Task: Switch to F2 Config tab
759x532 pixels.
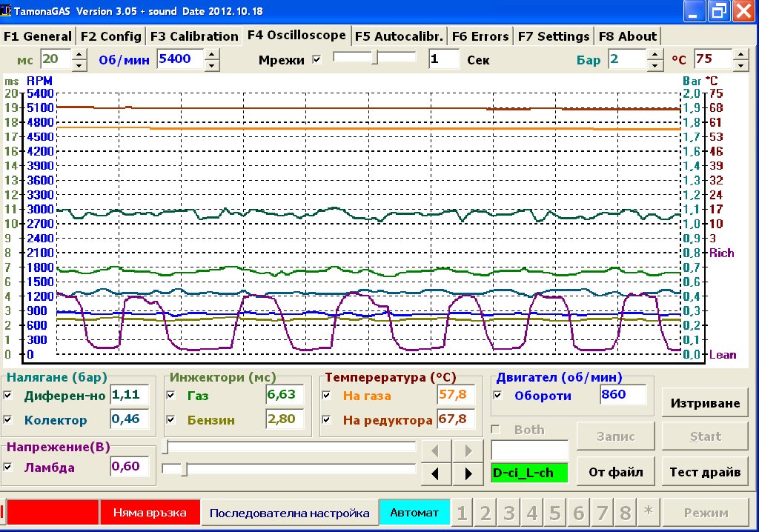Action: tap(110, 36)
